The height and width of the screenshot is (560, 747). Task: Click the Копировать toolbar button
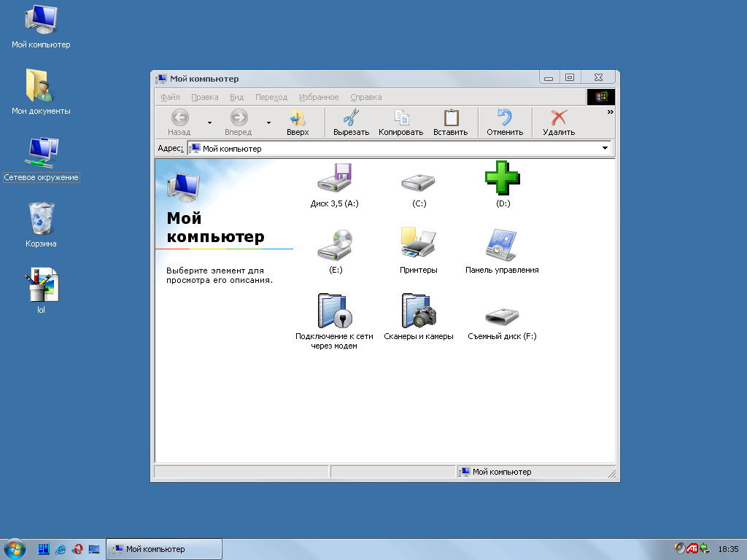pos(400,122)
